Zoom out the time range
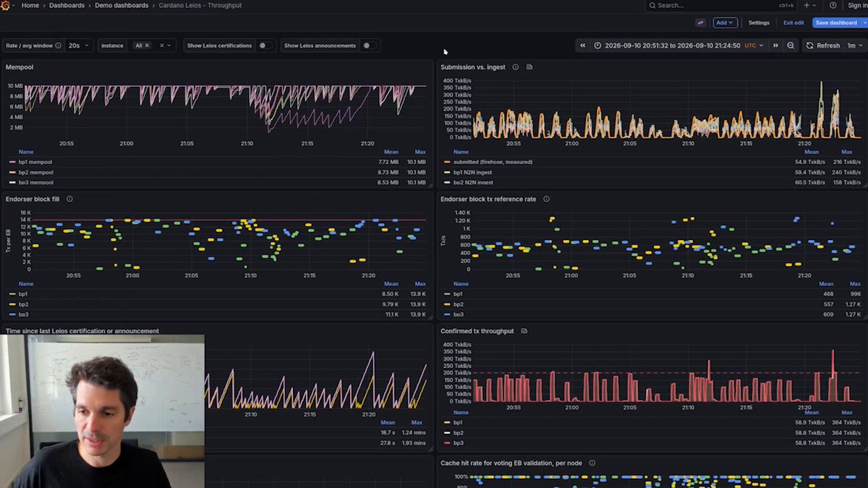The width and height of the screenshot is (868, 488). click(x=791, y=46)
